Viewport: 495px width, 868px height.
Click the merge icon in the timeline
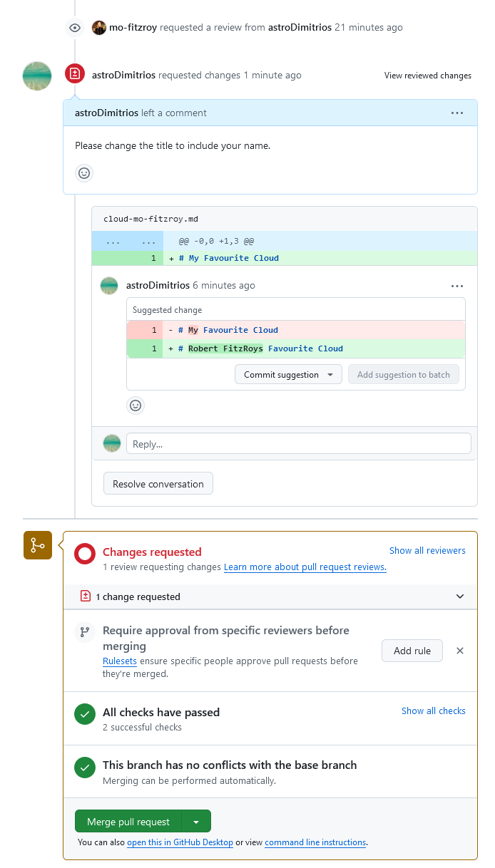(37, 544)
